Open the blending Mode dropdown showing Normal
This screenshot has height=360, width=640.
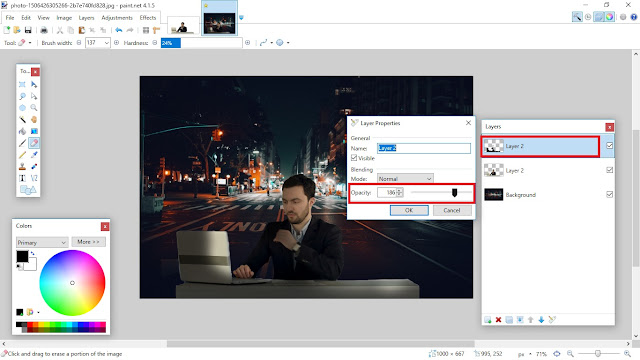tap(405, 179)
